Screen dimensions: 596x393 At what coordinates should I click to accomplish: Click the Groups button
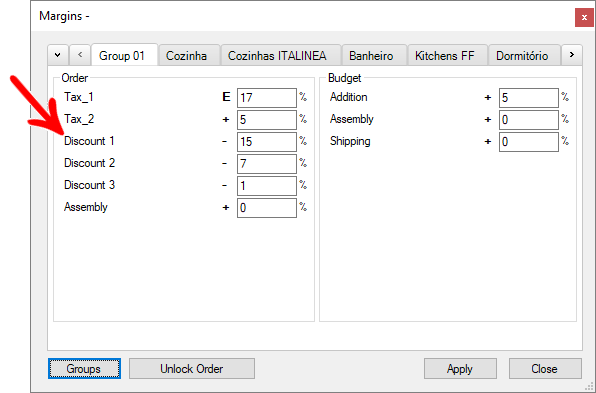(x=84, y=369)
